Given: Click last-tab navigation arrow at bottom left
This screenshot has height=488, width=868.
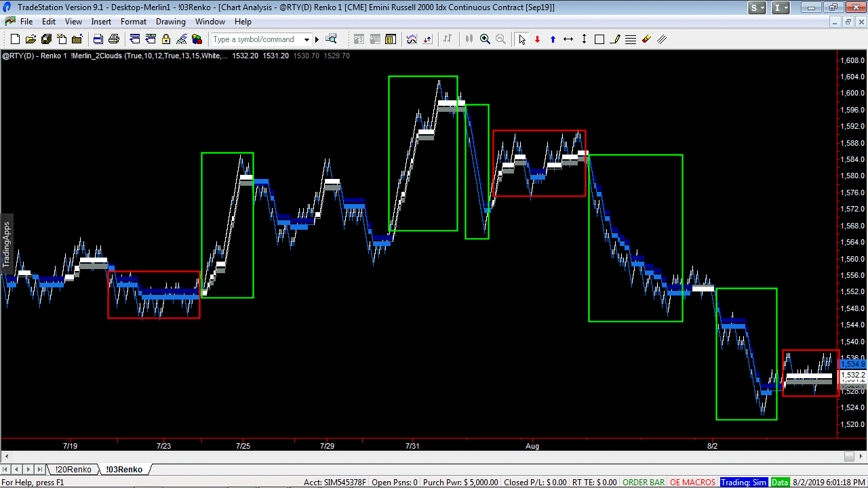Looking at the screenshot, I should pyautogui.click(x=39, y=469).
